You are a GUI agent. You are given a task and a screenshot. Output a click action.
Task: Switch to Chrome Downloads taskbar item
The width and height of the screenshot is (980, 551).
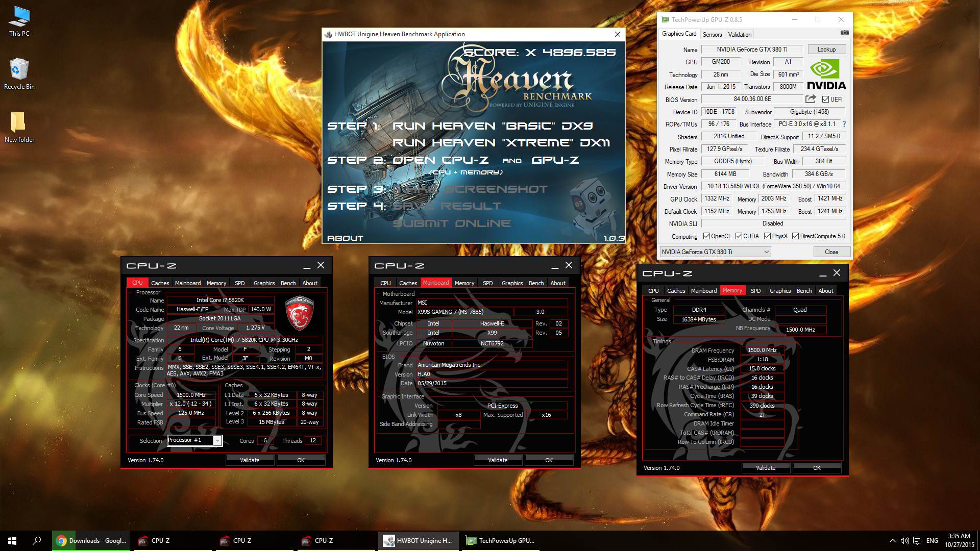[91, 541]
